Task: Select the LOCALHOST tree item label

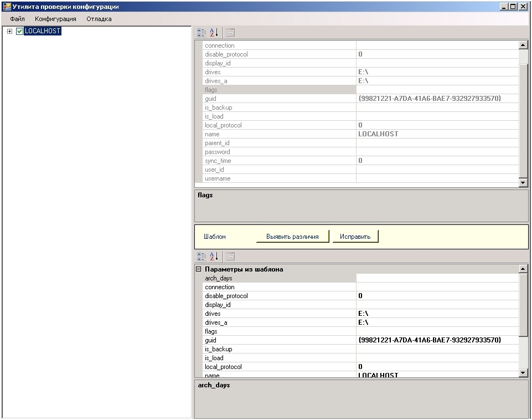Action: coord(43,31)
